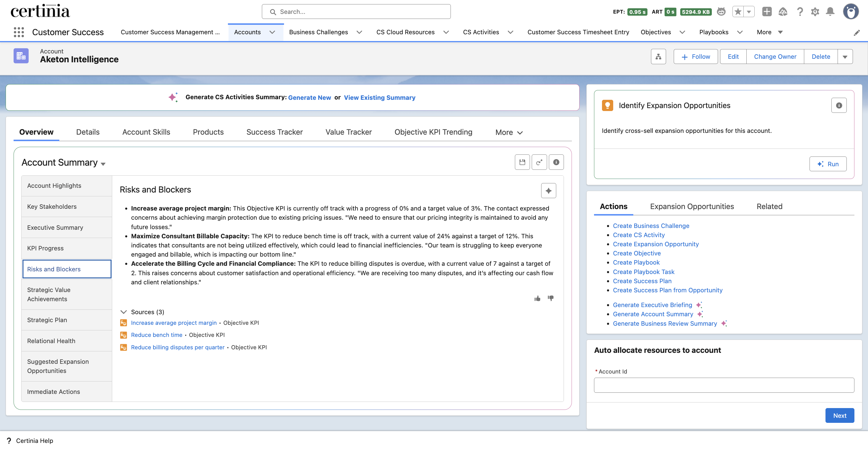
Task: Switch to Account Skills tab
Action: (x=146, y=132)
